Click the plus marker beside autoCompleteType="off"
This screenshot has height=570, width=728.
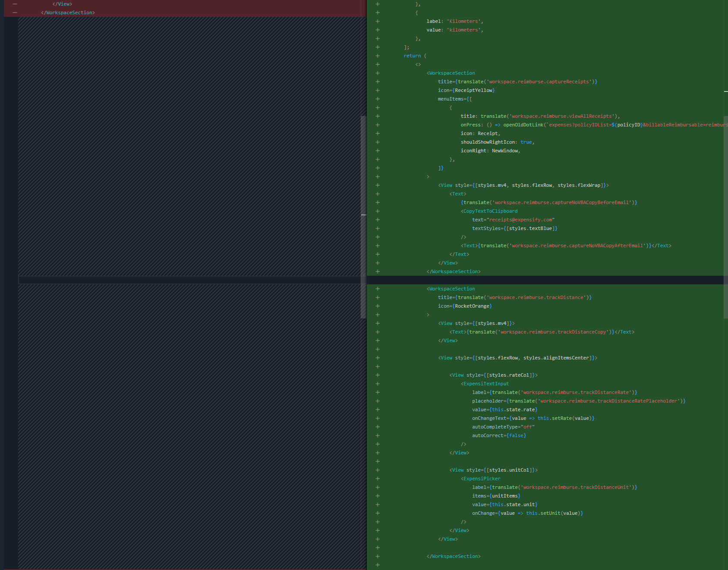point(378,427)
